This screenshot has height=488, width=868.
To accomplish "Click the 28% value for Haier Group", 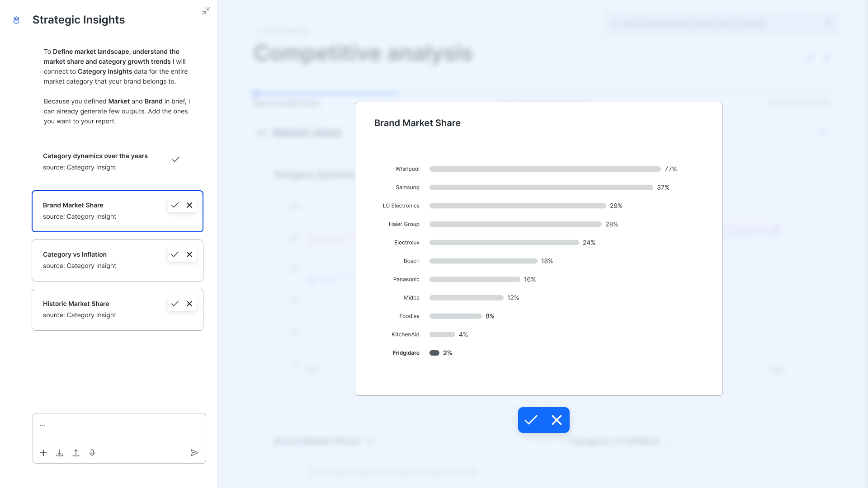I will coord(612,224).
